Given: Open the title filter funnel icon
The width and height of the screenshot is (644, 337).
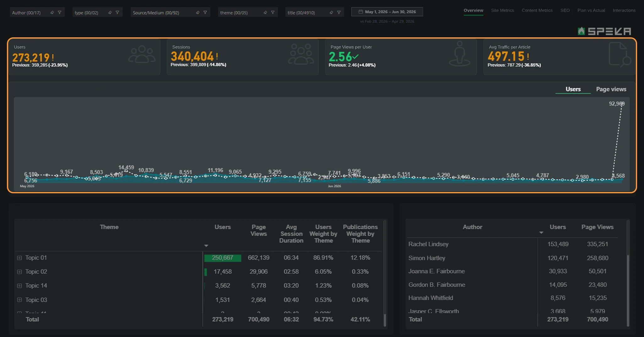Looking at the screenshot, I should click(339, 13).
